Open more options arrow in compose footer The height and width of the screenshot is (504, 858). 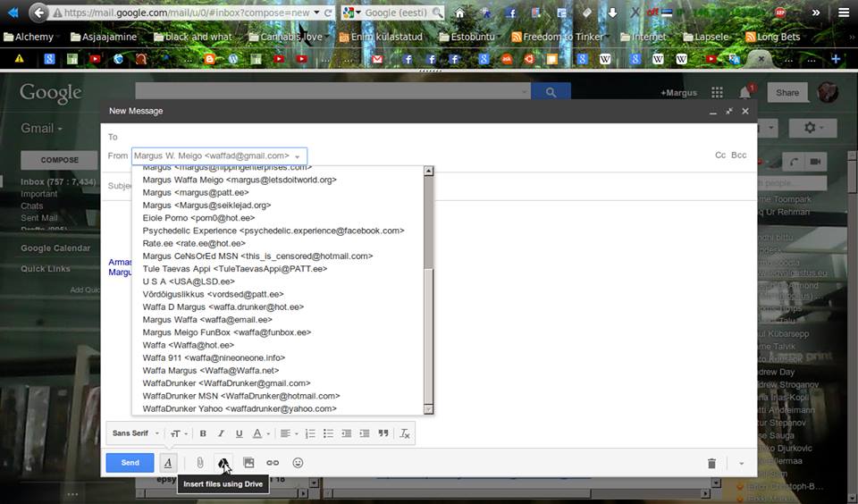(x=742, y=464)
